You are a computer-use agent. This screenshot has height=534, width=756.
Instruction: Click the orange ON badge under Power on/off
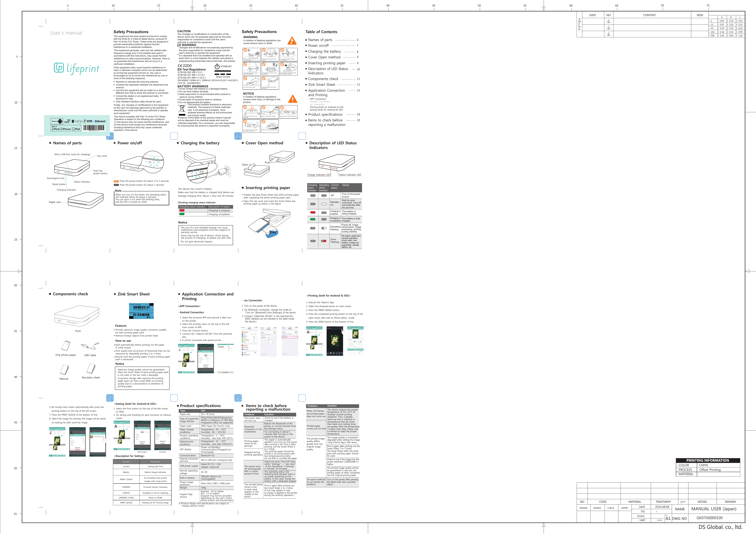116,181
